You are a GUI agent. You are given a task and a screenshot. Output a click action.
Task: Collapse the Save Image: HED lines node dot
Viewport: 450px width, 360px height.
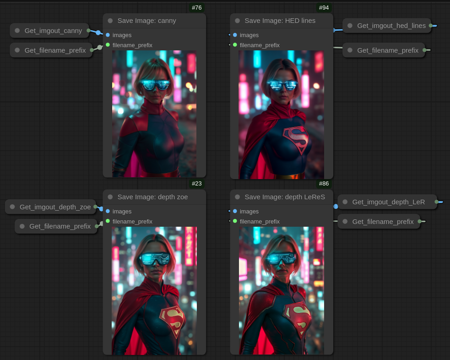[237, 21]
